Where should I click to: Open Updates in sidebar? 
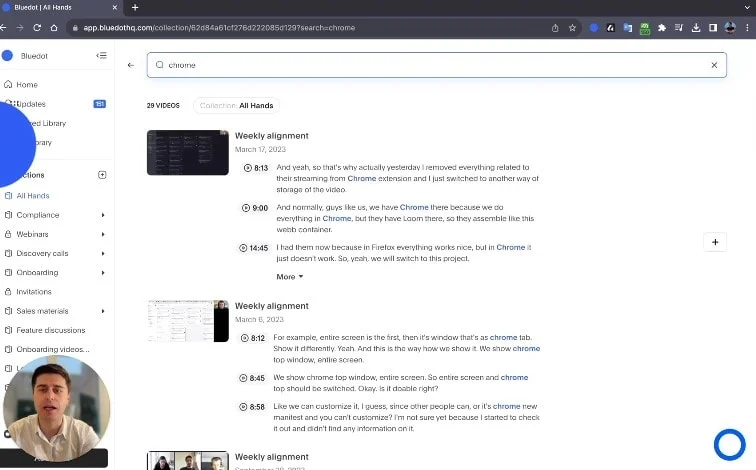[31, 104]
